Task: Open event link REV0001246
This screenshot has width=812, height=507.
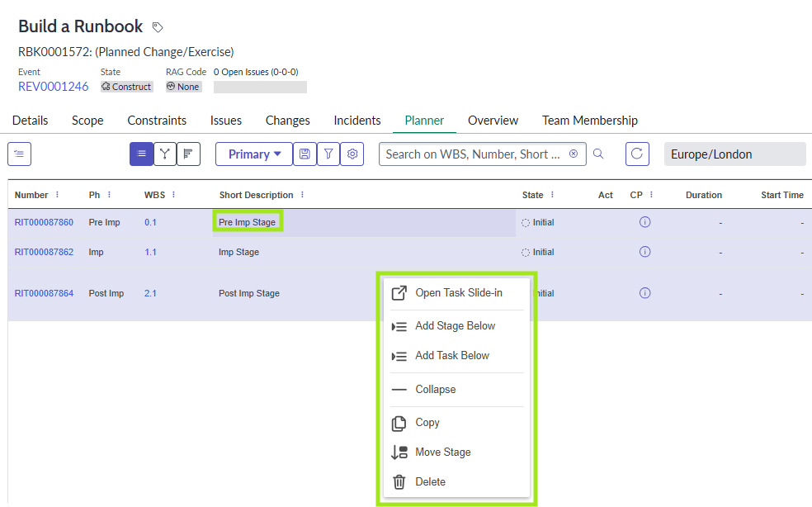Action: pyautogui.click(x=53, y=87)
